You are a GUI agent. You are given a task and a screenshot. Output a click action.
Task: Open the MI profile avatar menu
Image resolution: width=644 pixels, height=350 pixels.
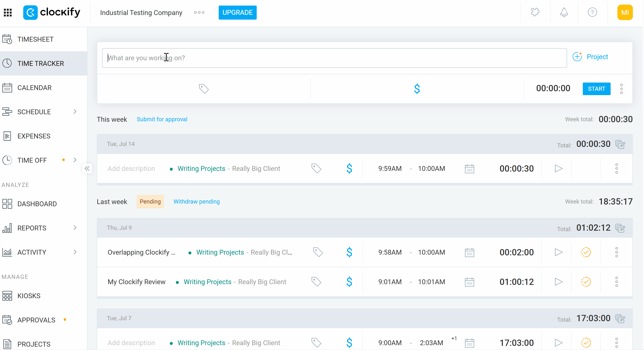625,13
